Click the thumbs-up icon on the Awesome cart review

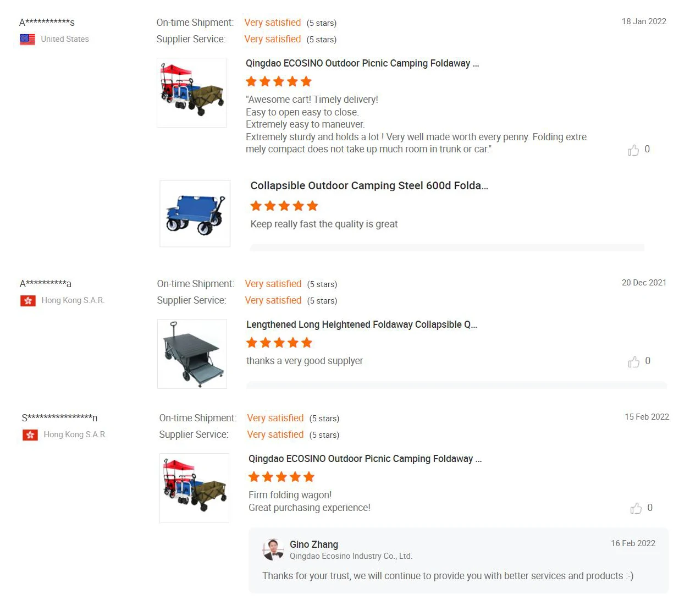[x=633, y=150]
